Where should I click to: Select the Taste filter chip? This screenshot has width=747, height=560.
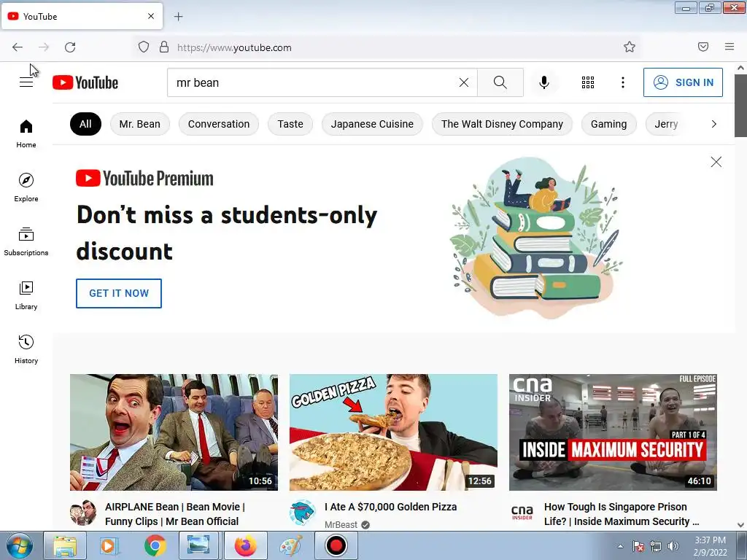coord(290,124)
